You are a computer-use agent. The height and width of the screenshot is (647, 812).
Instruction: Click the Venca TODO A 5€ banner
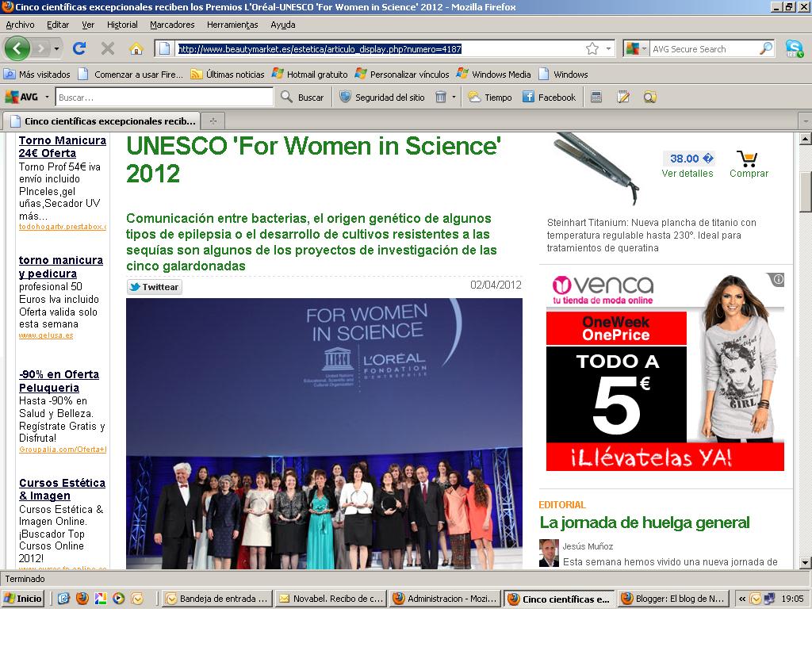[665, 372]
